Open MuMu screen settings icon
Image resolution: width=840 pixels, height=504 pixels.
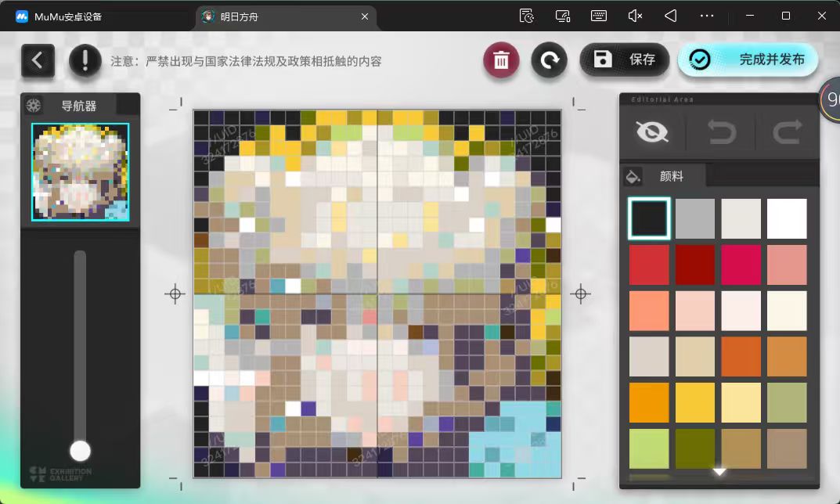[x=563, y=16]
